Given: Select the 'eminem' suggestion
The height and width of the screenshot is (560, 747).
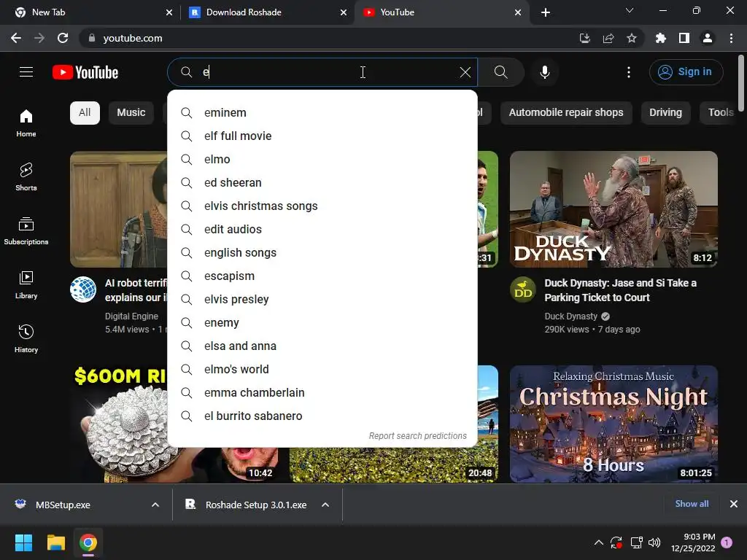Looking at the screenshot, I should [x=322, y=113].
